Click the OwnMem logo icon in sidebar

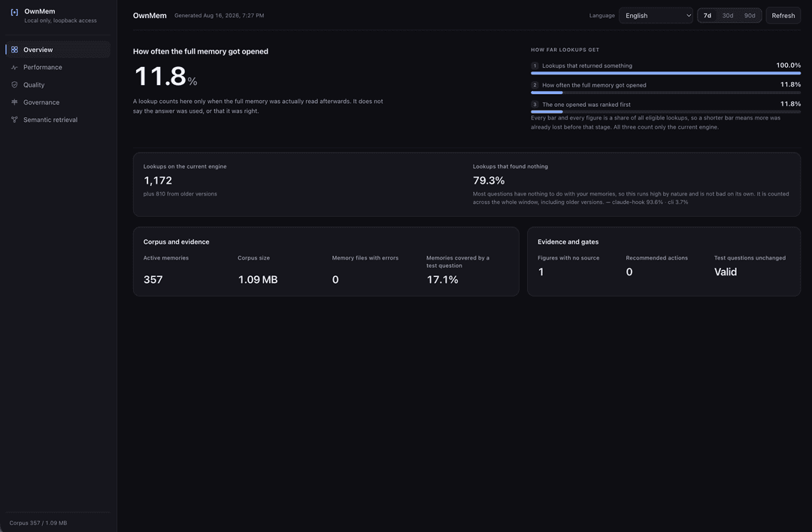pyautogui.click(x=14, y=12)
